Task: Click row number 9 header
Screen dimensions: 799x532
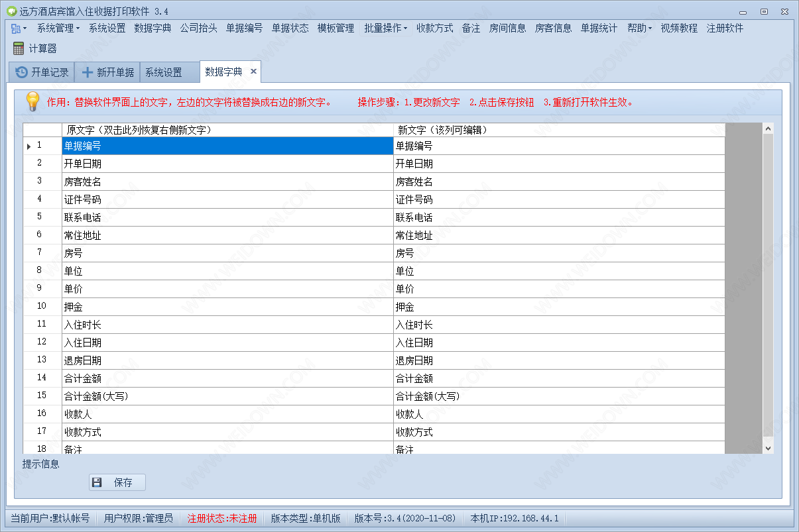Action: tap(42, 289)
